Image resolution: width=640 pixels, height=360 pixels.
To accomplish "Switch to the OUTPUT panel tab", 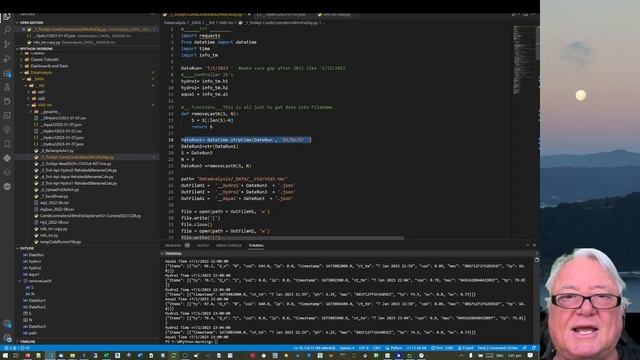I will point(203,245).
